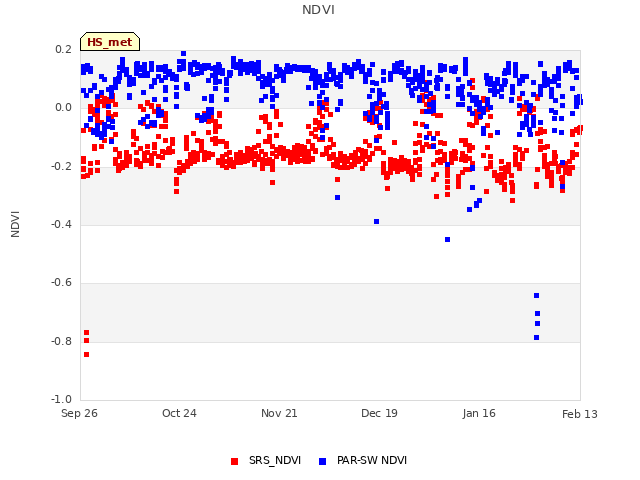The image size is (640, 480).
Task: Select the Oct 24 x-axis label
Action: pyautogui.click(x=179, y=413)
